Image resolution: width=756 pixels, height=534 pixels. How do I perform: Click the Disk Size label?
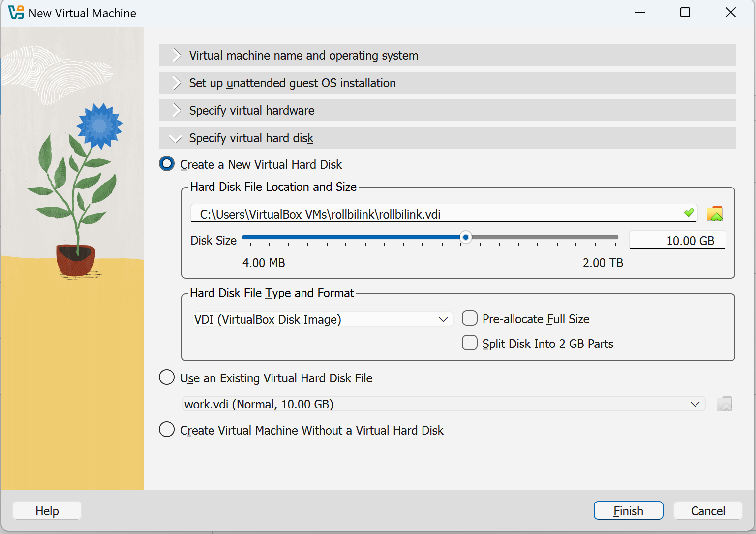click(213, 240)
